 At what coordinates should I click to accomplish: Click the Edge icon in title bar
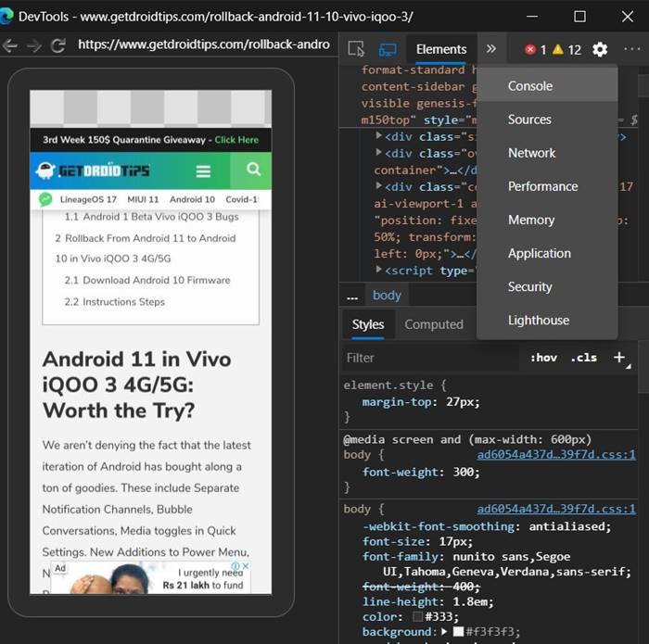6,16
